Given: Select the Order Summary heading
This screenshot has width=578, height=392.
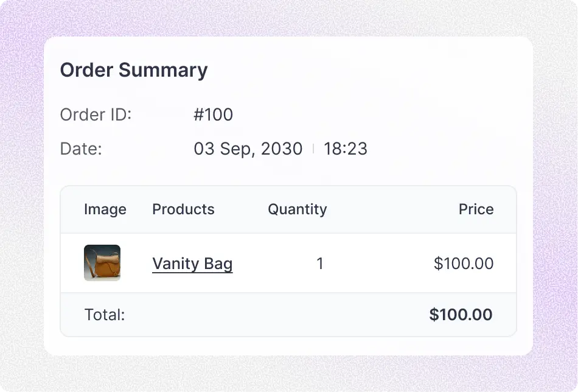Looking at the screenshot, I should tap(134, 70).
